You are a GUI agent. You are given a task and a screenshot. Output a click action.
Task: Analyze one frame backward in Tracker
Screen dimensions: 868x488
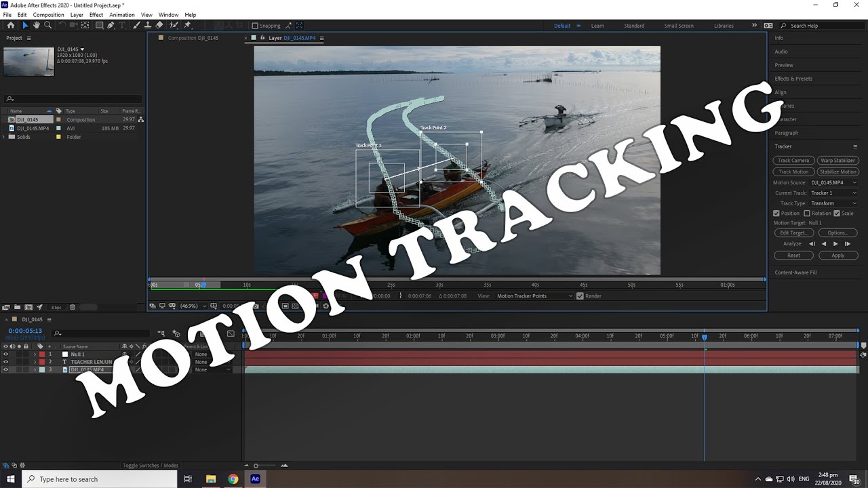(812, 243)
